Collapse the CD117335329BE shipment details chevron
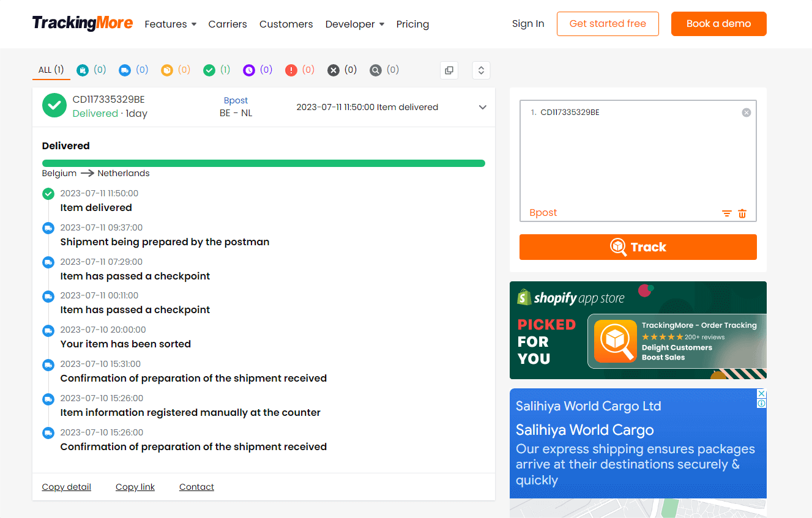 pyautogui.click(x=482, y=108)
